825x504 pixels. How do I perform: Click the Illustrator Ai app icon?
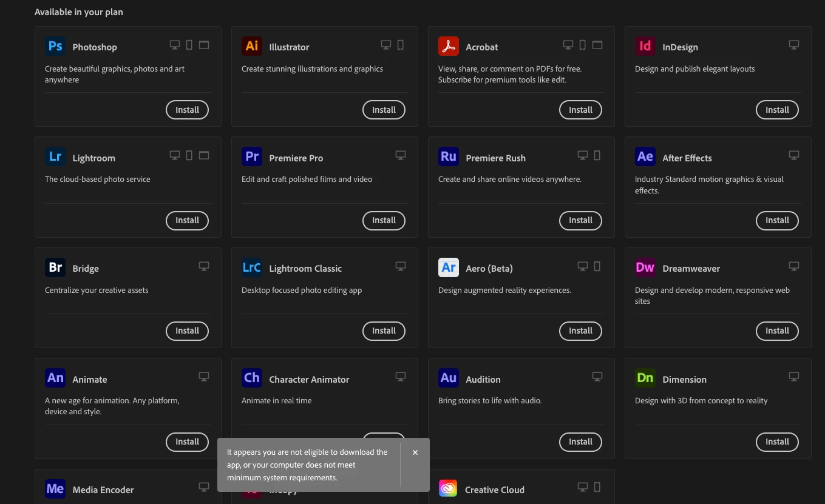click(252, 46)
